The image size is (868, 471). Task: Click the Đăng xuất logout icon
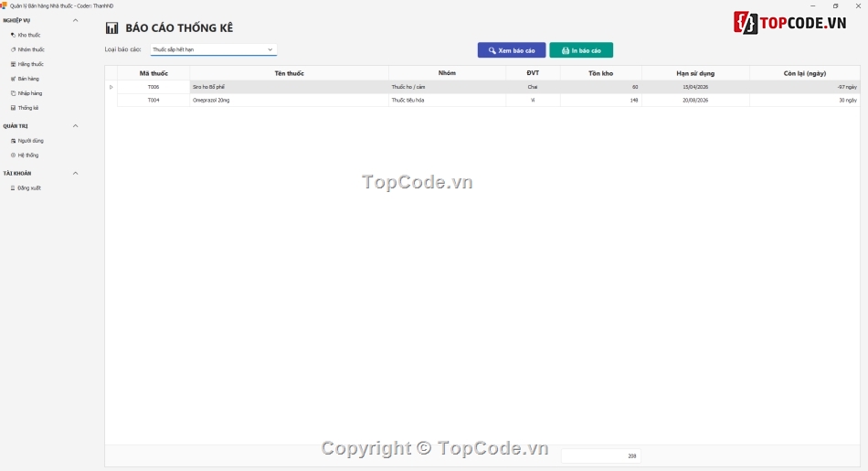[14, 187]
